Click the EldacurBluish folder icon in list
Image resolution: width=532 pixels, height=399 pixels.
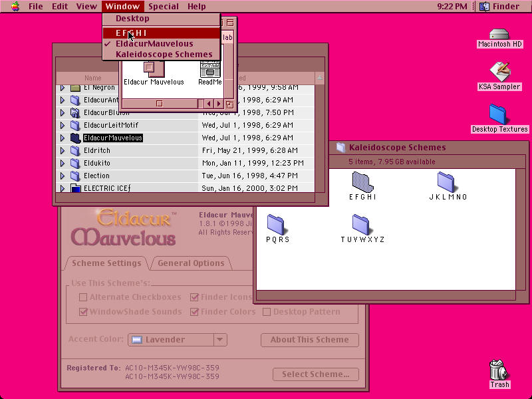tap(75, 112)
